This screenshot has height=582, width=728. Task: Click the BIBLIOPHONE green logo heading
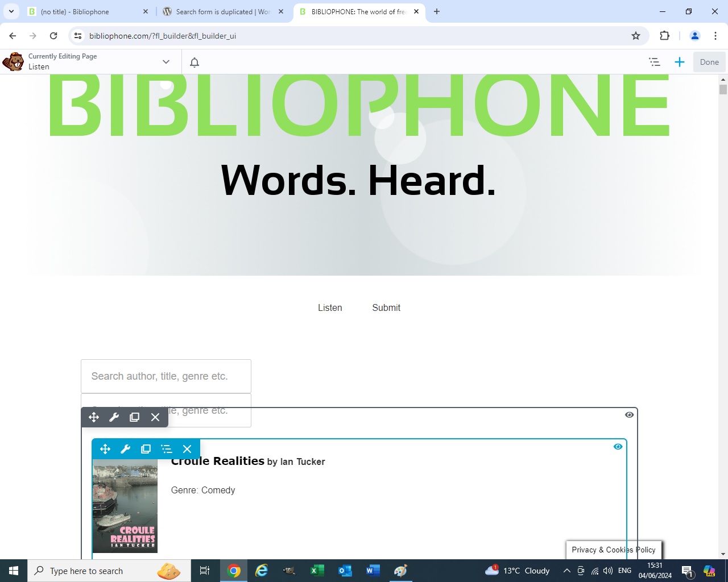(358, 106)
